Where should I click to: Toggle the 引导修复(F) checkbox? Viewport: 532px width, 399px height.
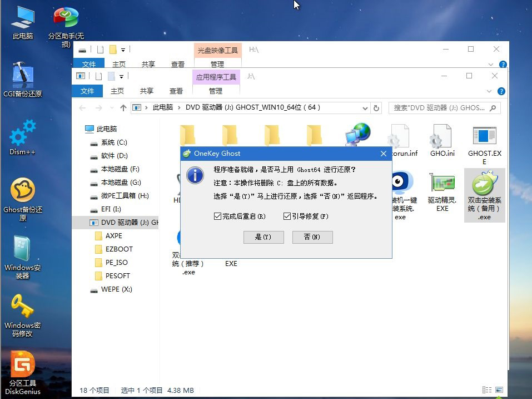point(287,216)
